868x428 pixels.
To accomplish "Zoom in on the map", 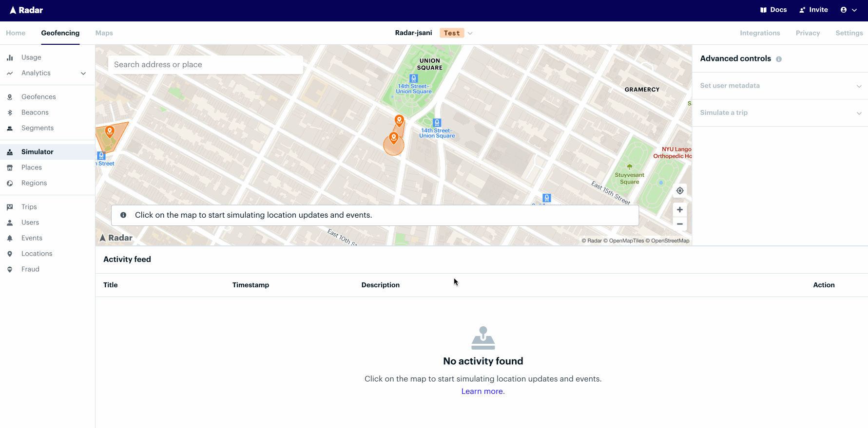I will (680, 210).
